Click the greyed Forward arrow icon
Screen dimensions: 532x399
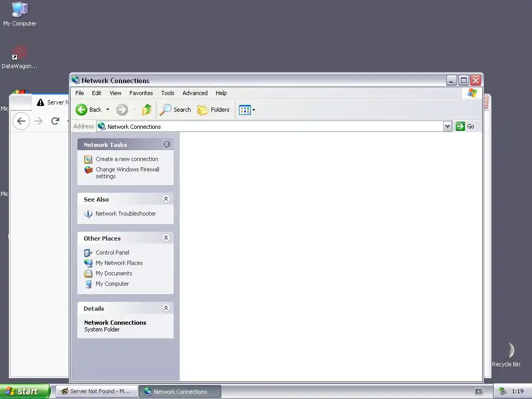pos(122,110)
